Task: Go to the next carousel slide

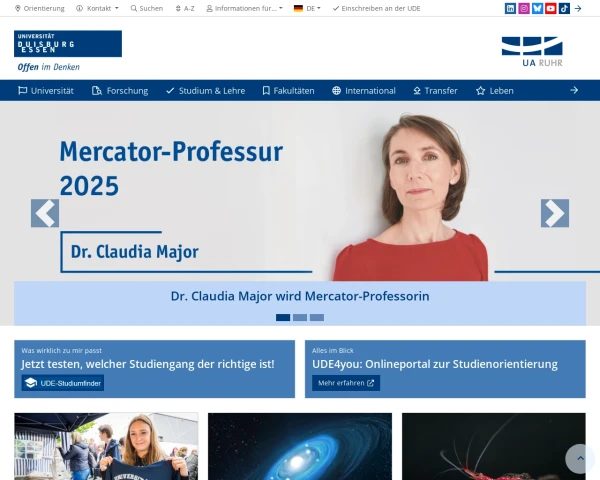Action: point(555,213)
